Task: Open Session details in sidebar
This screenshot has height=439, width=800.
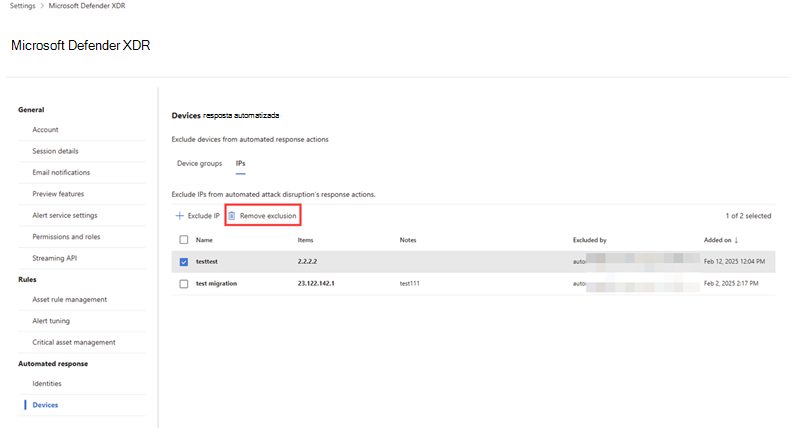Action: (56, 151)
